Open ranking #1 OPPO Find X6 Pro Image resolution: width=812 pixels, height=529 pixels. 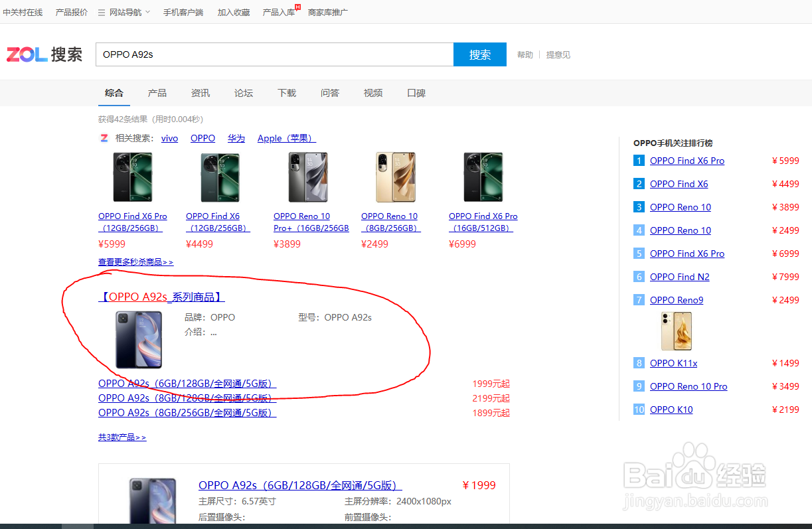(x=687, y=161)
